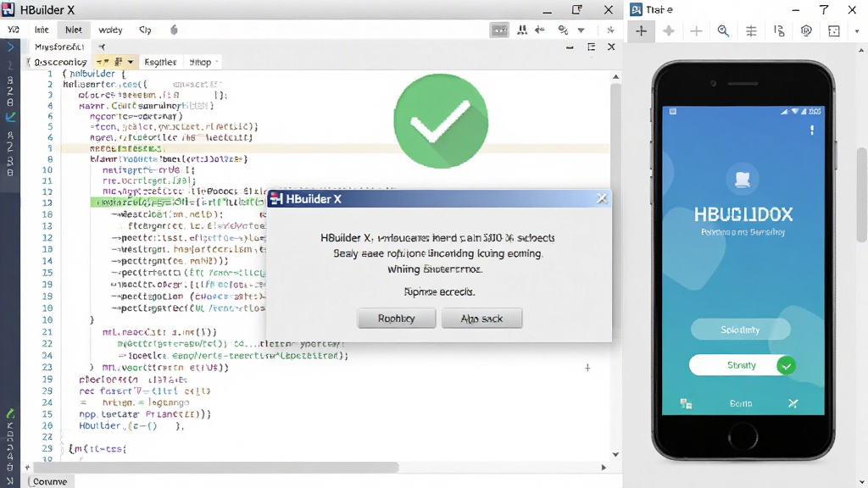Click the light gray plus icon in preview toolbar
The image size is (868, 488).
(x=696, y=31)
